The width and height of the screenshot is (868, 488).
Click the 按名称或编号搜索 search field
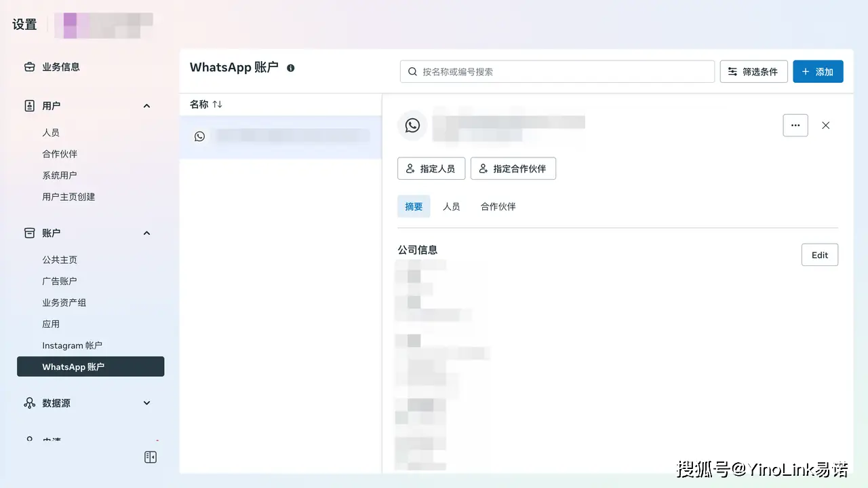coord(556,72)
